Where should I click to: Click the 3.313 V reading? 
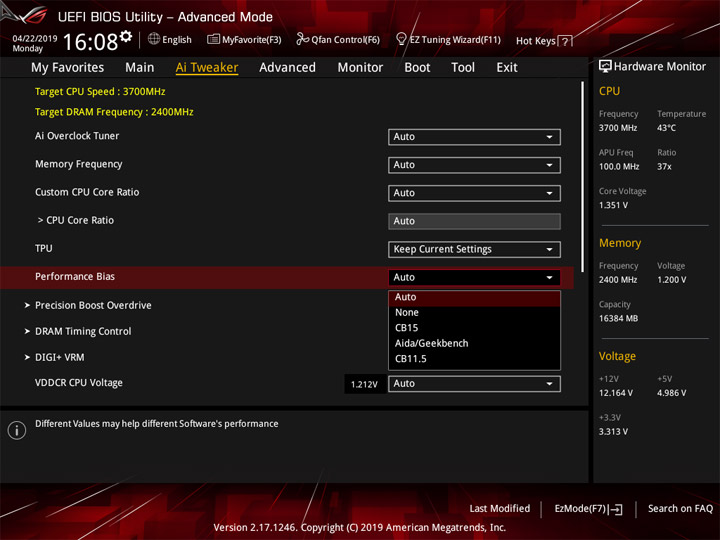coord(613,432)
